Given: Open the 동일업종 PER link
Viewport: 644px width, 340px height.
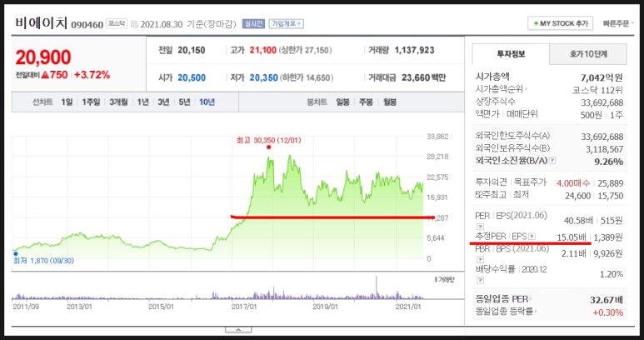Looking at the screenshot, I should [x=502, y=299].
